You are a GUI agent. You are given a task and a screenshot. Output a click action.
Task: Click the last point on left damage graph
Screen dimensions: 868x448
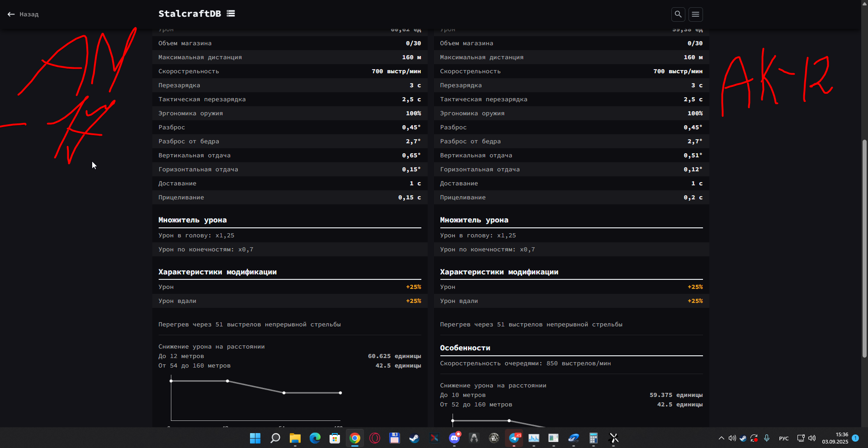(340, 393)
